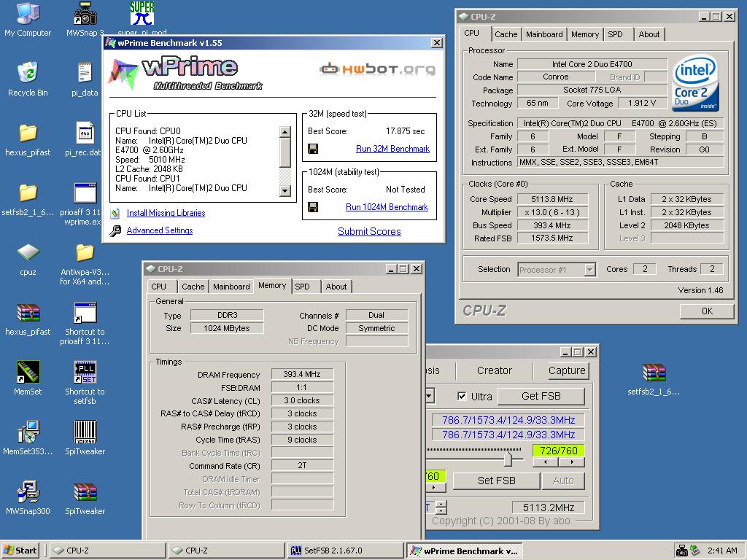Click the down arrow of wPrime CPU list
Viewport: 747px width, 560px height.
click(285, 191)
